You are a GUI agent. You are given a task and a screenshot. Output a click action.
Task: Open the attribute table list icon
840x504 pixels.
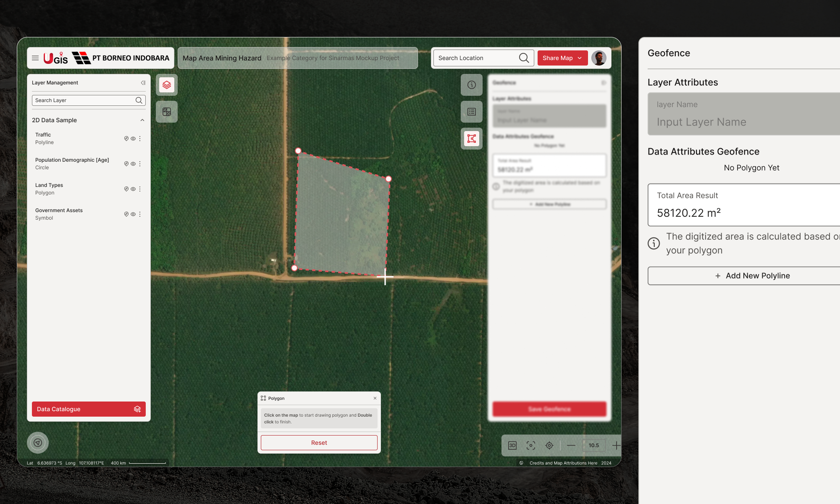pos(472,112)
